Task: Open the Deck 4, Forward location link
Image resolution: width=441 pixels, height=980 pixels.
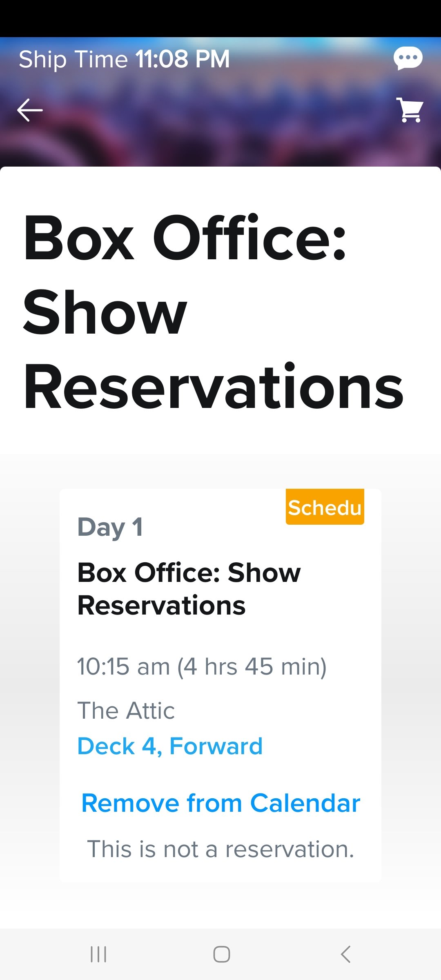Action: click(x=170, y=746)
